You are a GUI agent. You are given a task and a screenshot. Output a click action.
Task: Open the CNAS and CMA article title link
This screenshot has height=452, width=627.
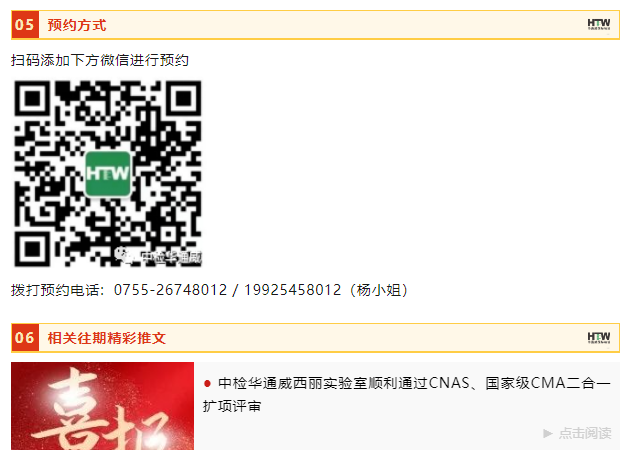click(x=407, y=395)
